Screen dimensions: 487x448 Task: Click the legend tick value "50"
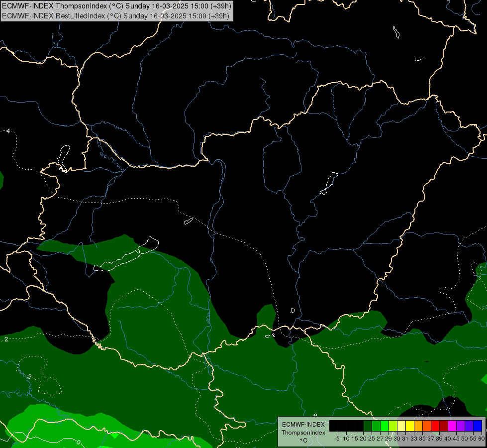tap(465, 439)
